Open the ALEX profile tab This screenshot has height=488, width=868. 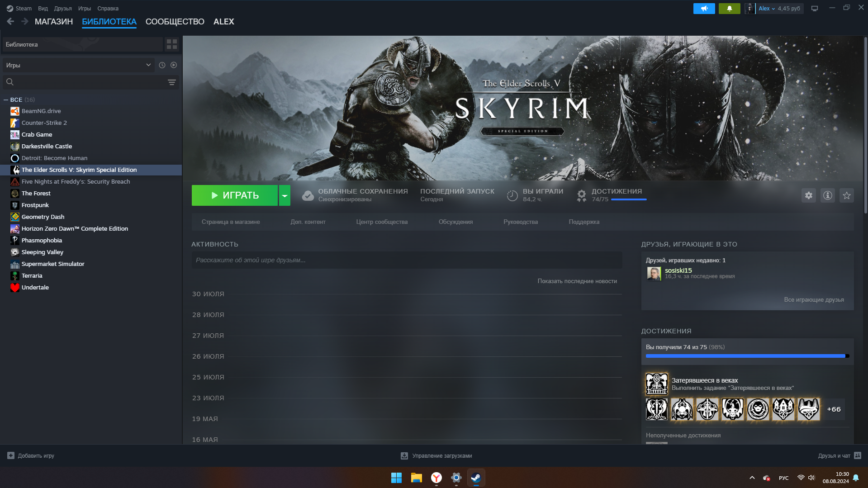coord(224,22)
